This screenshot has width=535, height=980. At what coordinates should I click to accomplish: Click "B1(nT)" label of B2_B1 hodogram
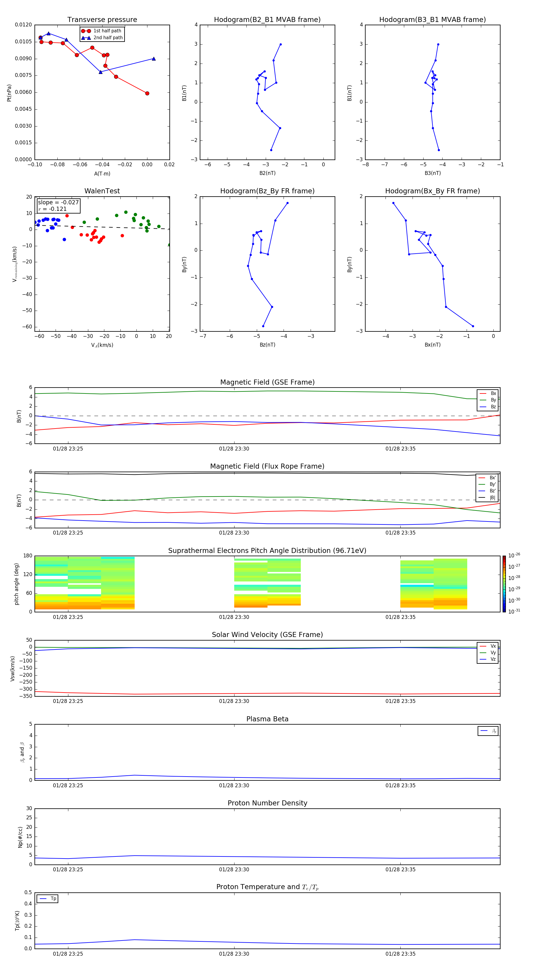click(184, 93)
